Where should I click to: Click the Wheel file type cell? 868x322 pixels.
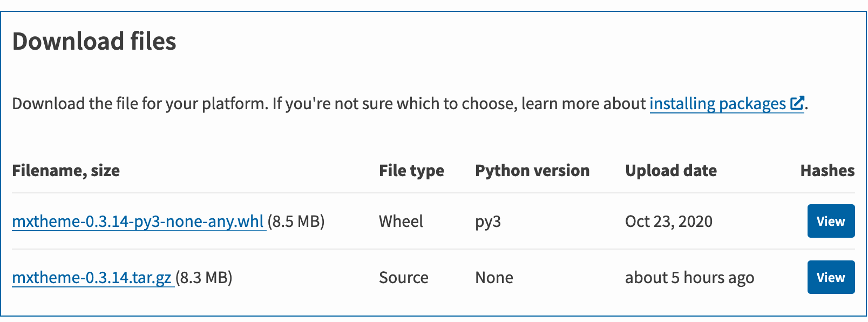tap(401, 222)
